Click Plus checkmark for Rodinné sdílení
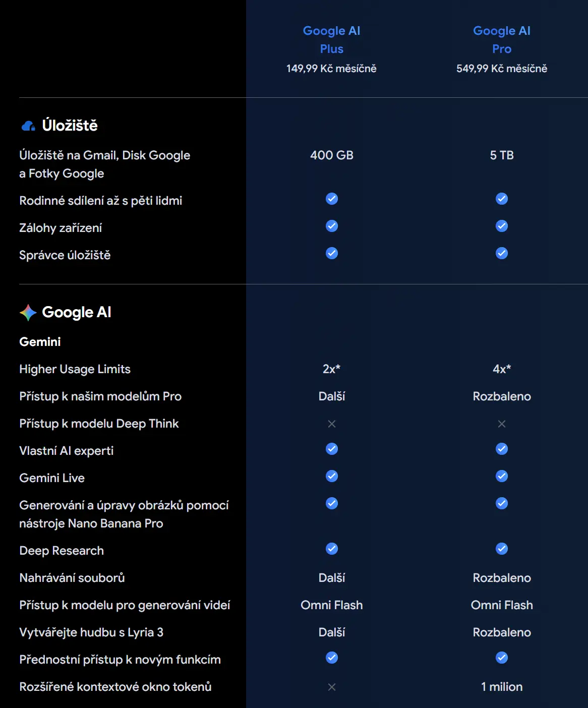Image resolution: width=588 pixels, height=708 pixels. coord(332,199)
